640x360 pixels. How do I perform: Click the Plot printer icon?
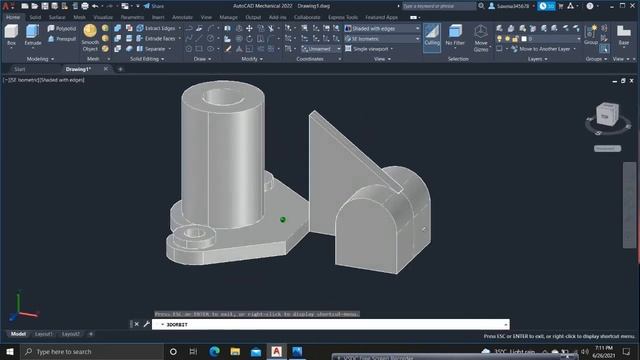coord(85,6)
